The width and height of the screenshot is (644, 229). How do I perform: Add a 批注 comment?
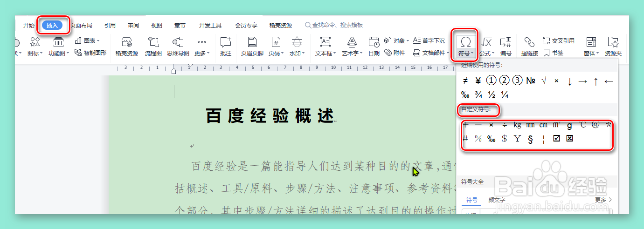[226, 47]
